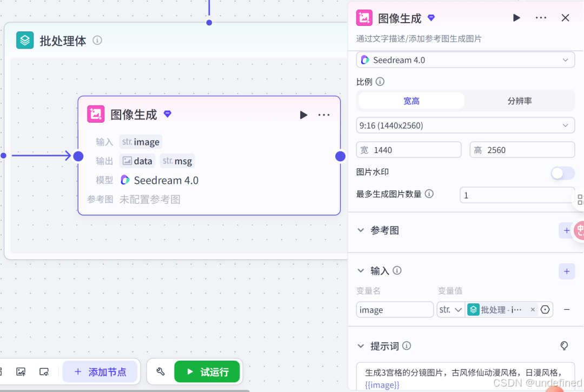This screenshot has width=584, height=392.
Task: Click the image variable name field
Action: (395, 310)
